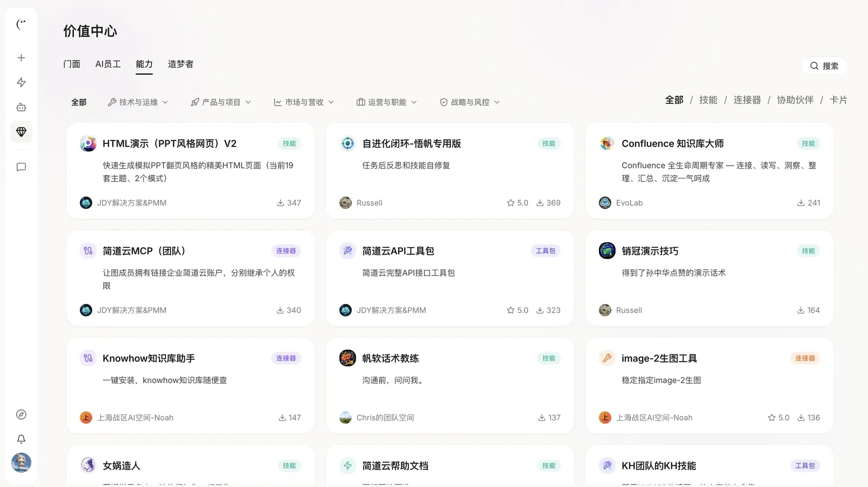Click the Confluence 知识库大师 card icon
The width and height of the screenshot is (868, 487).
click(607, 143)
